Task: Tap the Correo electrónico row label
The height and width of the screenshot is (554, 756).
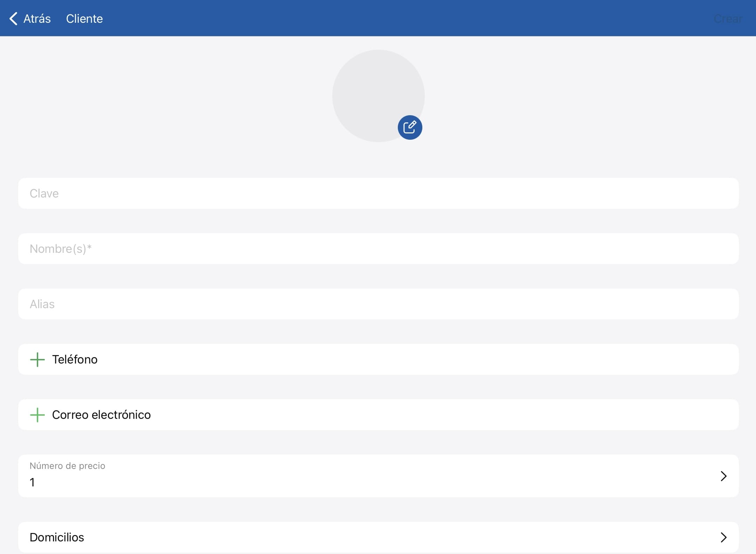Action: click(x=101, y=415)
